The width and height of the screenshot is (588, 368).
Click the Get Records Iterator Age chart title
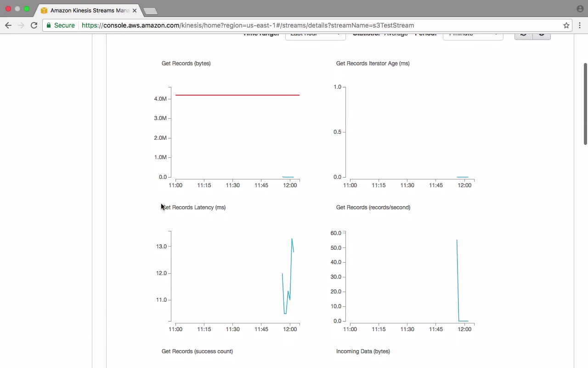[x=373, y=63]
